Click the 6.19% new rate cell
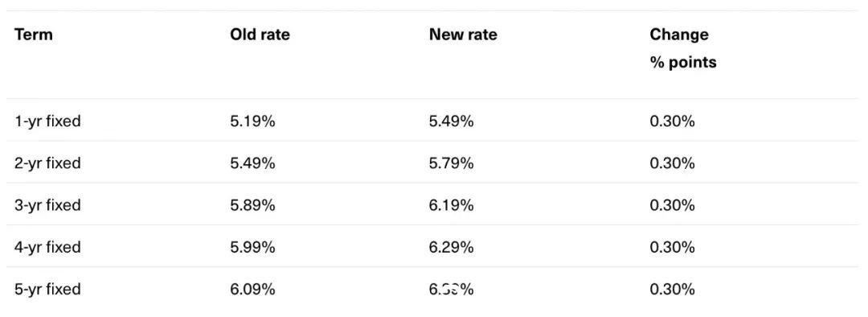Screen dimensions: 868x317 tap(451, 206)
